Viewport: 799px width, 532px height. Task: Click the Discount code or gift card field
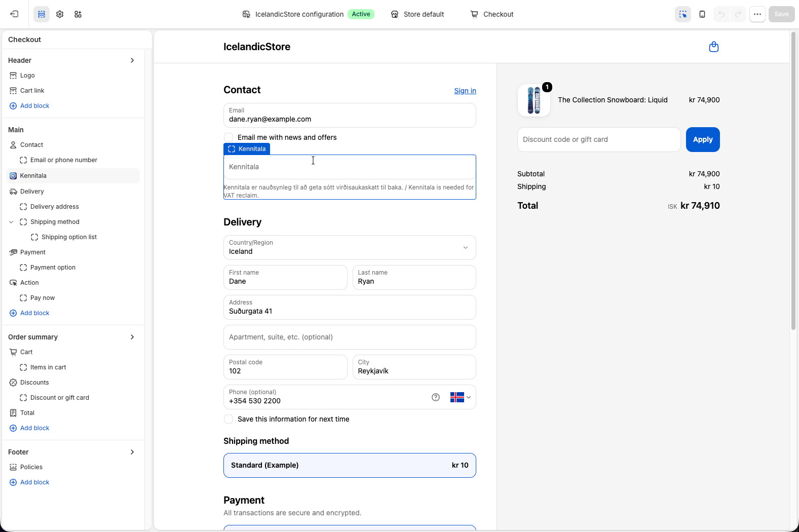(599, 139)
